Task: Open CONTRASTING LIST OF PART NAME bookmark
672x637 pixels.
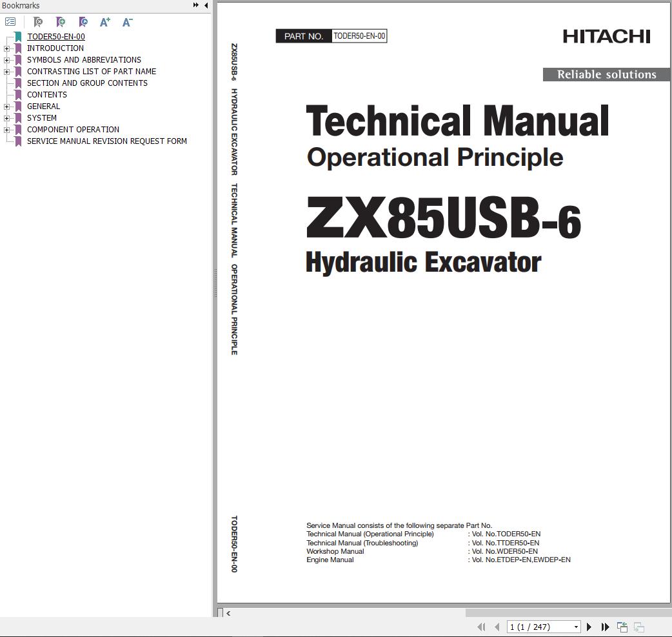Action: coord(92,71)
